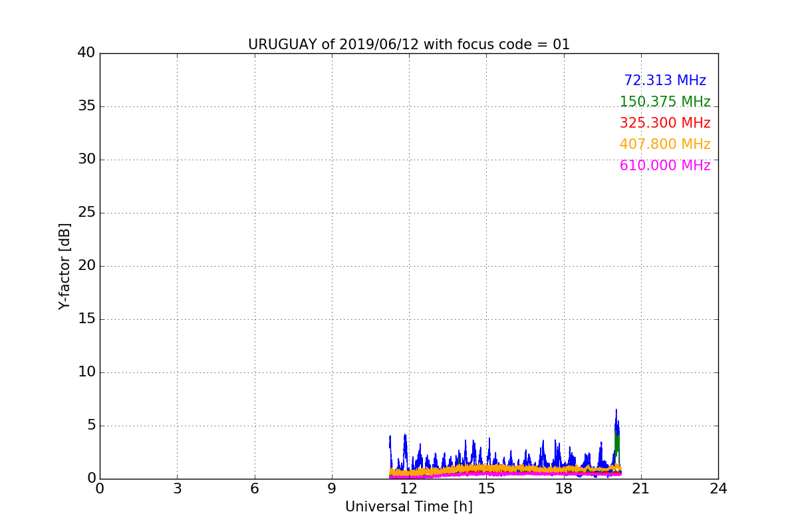Select the 150.375 MHz legend label
The width and height of the screenshot is (798, 532).
[x=665, y=102]
